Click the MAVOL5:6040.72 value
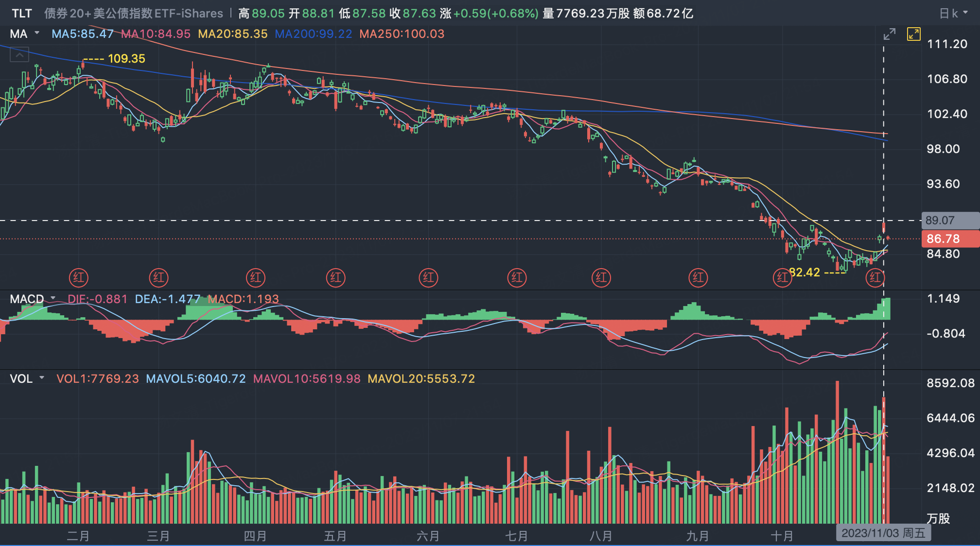This screenshot has height=546, width=980. pos(196,378)
